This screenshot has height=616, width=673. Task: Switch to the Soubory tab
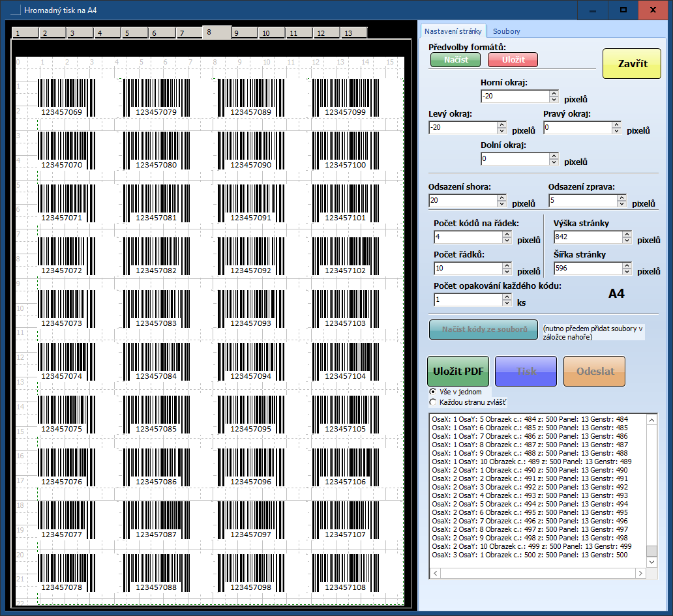[506, 31]
